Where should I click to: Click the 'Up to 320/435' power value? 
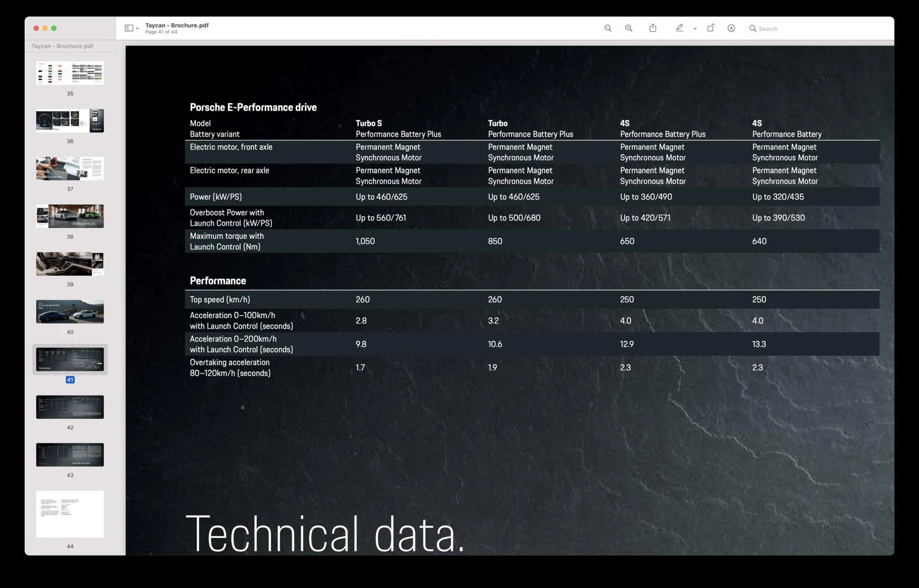[x=778, y=197]
